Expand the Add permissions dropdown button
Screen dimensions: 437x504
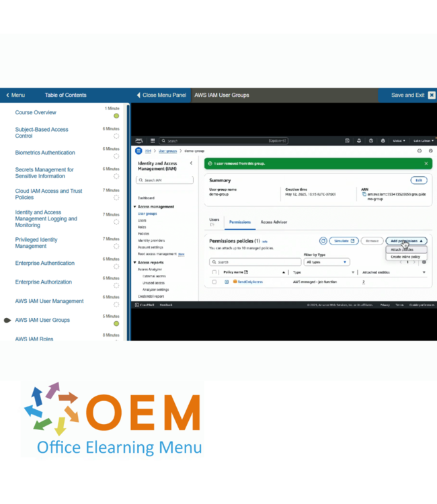click(x=407, y=241)
